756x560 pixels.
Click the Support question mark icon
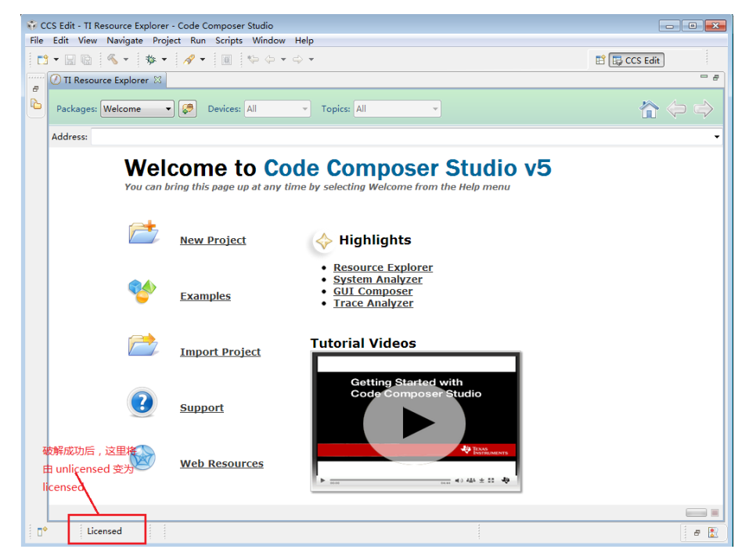(142, 402)
